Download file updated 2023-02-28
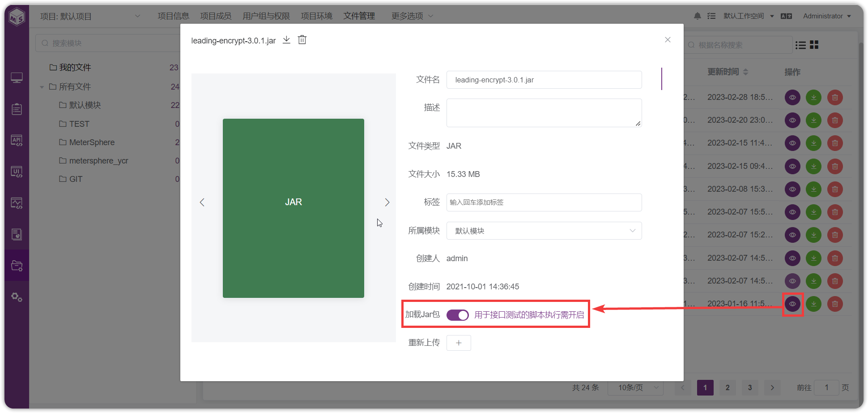This screenshot has width=868, height=413. click(813, 97)
